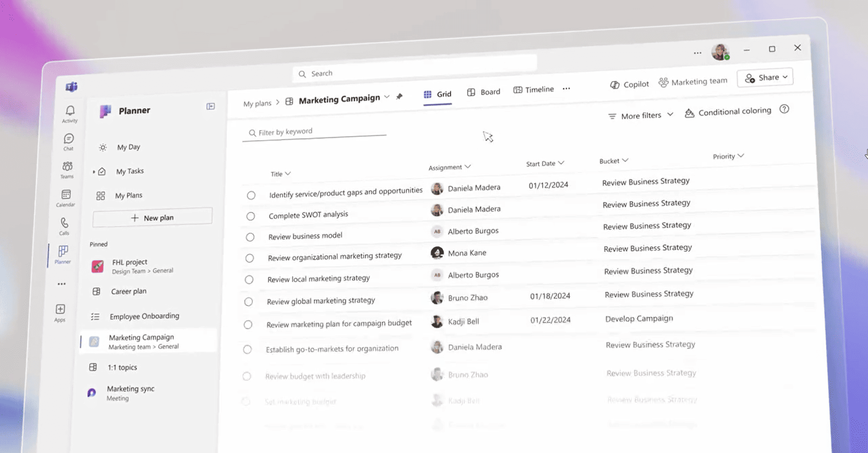This screenshot has height=453, width=868.
Task: Click the Search box at top
Action: 415,68
